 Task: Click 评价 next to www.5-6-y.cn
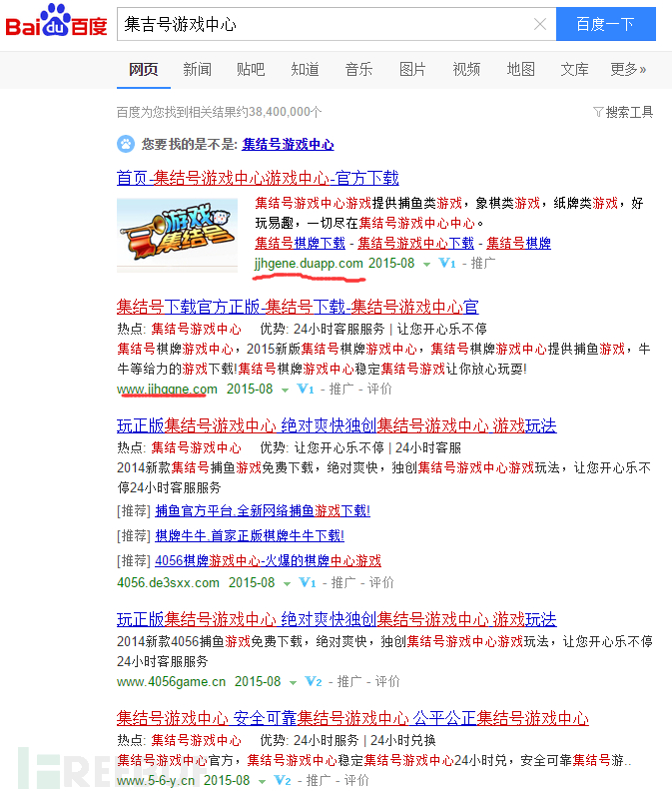point(356,781)
